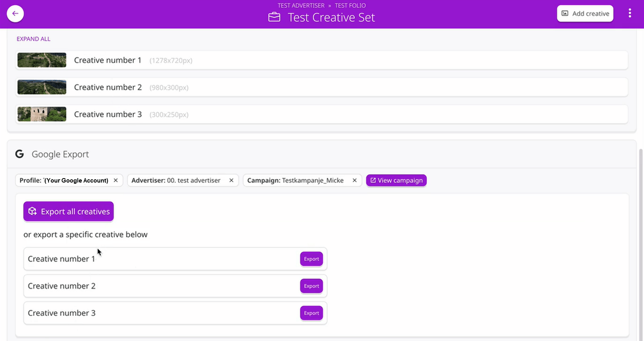Click the Google G logo icon
The width and height of the screenshot is (644, 341).
(20, 154)
